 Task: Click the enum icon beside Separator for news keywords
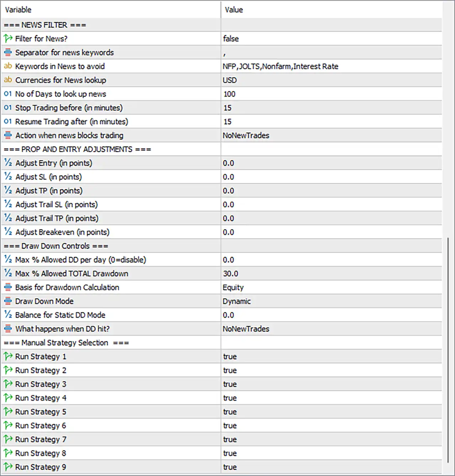click(x=8, y=52)
